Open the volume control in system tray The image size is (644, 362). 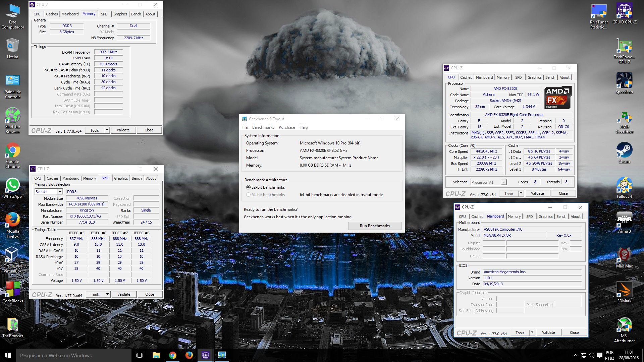click(x=591, y=355)
